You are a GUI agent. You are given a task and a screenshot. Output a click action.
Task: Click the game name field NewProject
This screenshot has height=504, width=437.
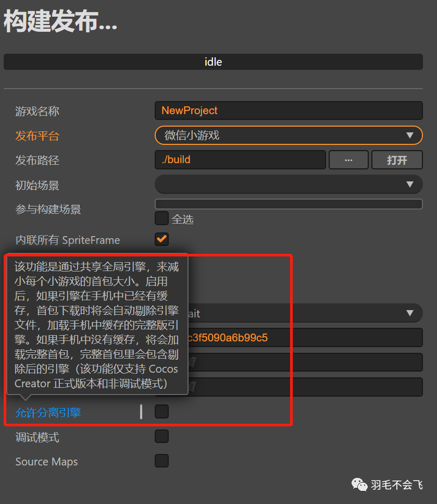(x=289, y=110)
